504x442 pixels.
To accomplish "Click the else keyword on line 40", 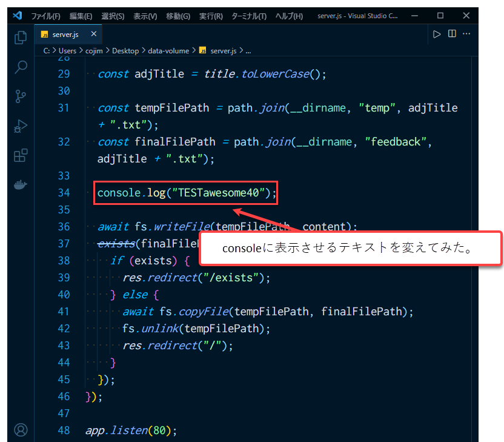I will pos(135,295).
